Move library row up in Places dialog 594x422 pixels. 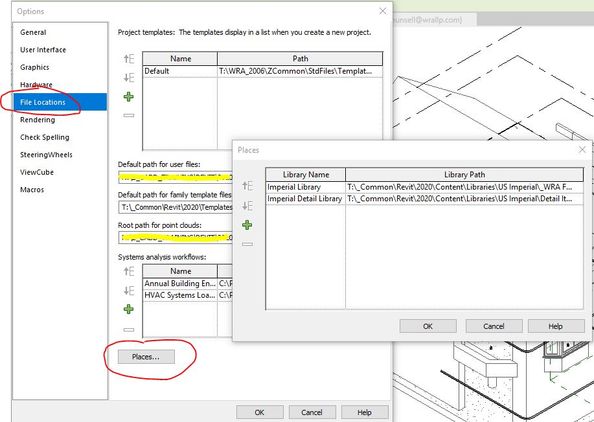[247, 186]
